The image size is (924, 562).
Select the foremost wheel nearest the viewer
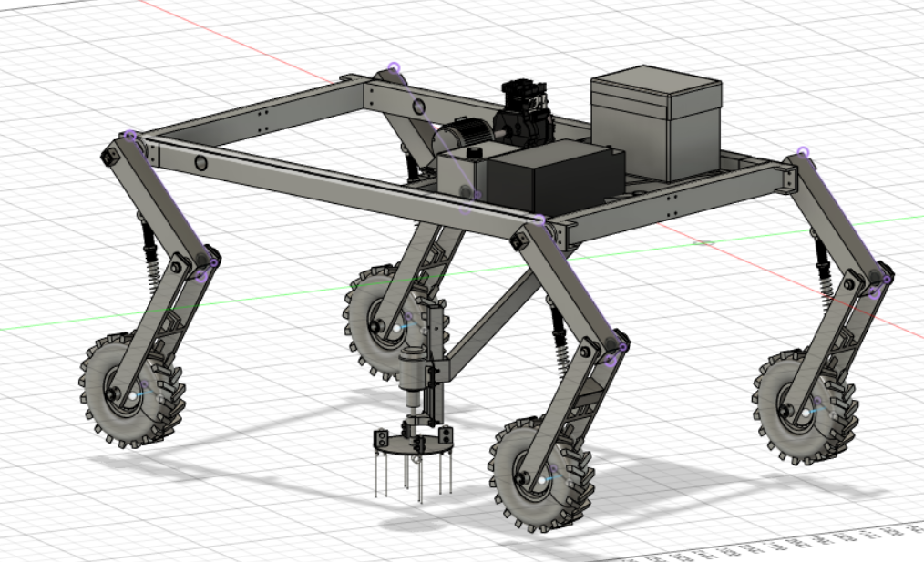pos(540,475)
